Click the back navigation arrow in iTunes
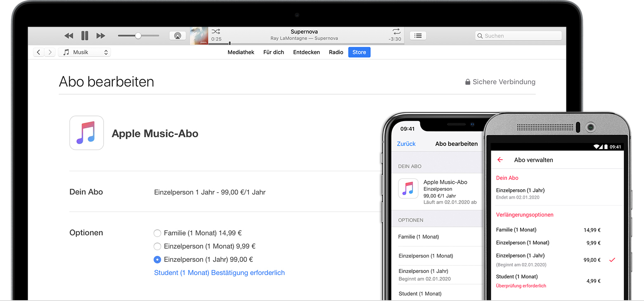Screen dimensions: 644x301 39,52
